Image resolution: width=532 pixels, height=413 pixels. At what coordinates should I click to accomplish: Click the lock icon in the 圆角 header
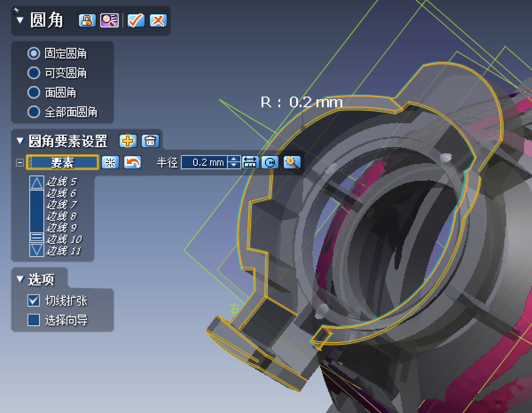[x=87, y=20]
